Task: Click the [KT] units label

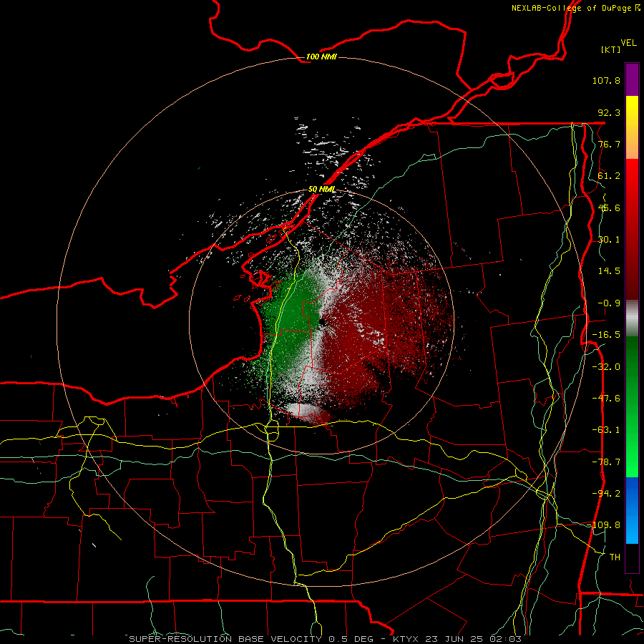Action: pos(610,49)
